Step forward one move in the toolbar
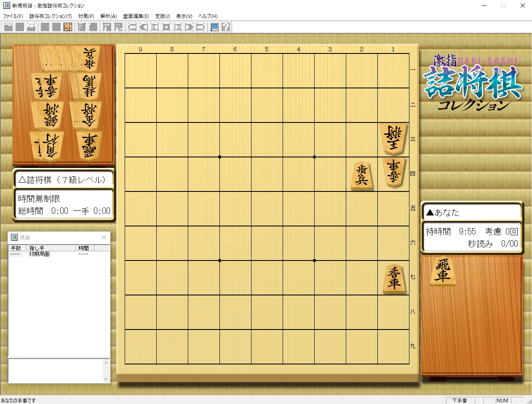Viewport: 532px width, 404px height. [189, 27]
